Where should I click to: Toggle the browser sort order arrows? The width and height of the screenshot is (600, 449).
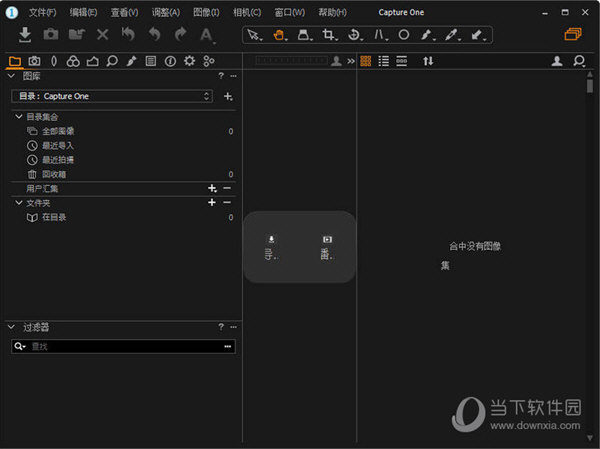(428, 61)
